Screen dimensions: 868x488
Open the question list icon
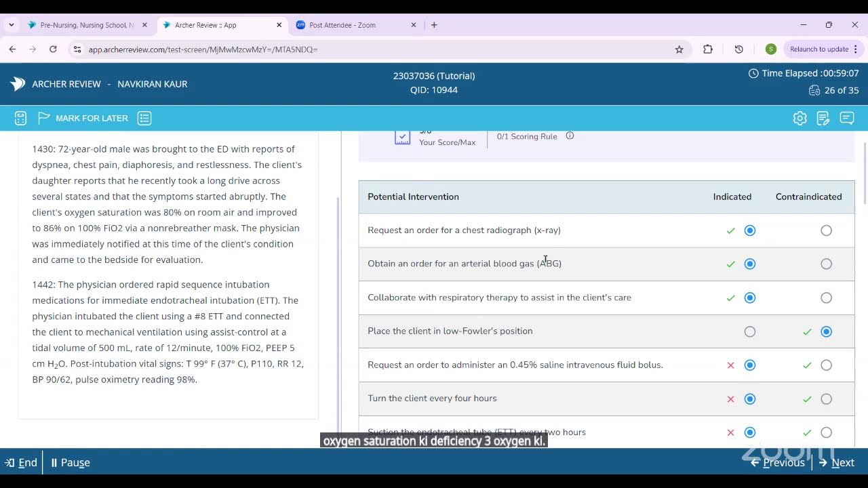tap(144, 118)
